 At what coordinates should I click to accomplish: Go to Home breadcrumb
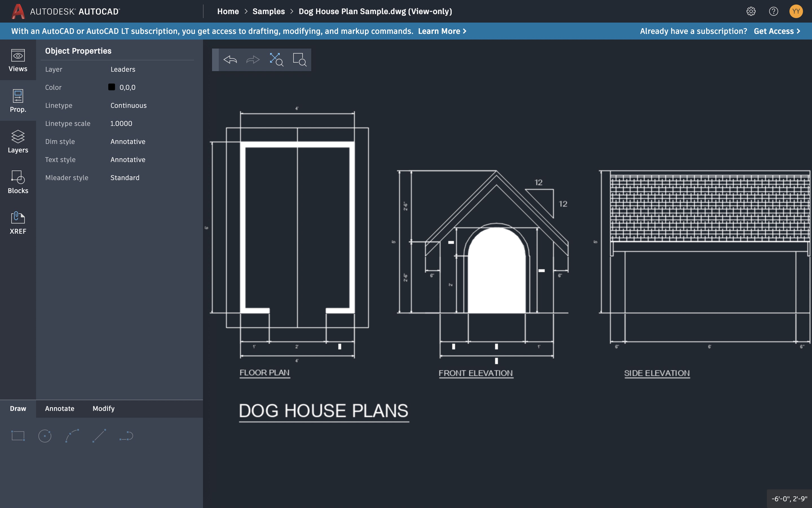click(228, 11)
